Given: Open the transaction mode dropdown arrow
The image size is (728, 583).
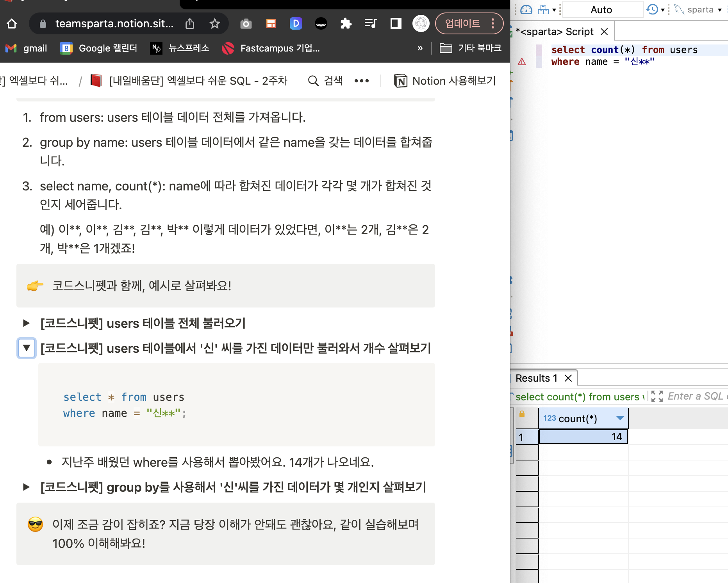Looking at the screenshot, I should click(x=554, y=10).
